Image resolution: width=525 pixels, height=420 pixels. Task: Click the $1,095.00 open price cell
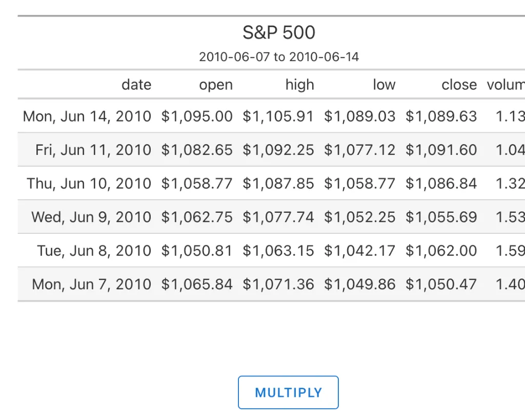(x=197, y=116)
